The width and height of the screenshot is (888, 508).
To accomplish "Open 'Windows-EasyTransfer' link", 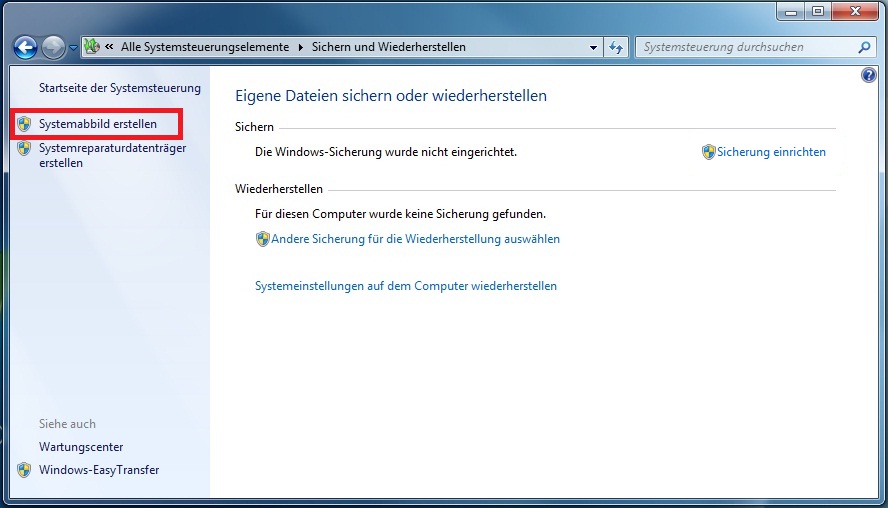I will click(x=99, y=470).
